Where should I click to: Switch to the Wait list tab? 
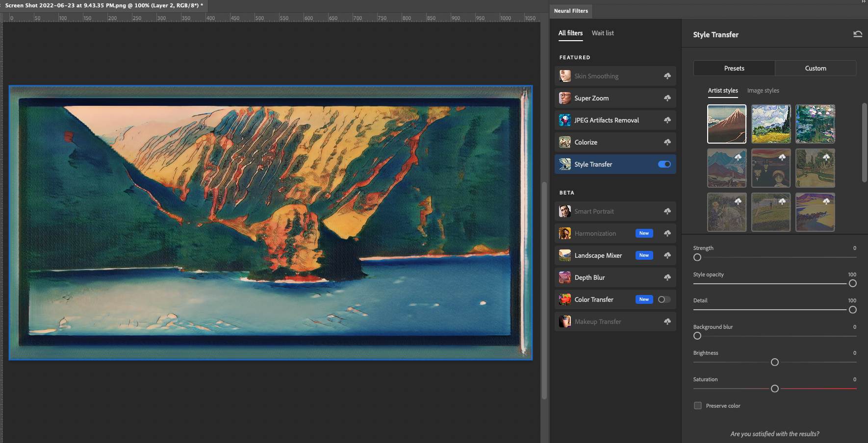(603, 33)
